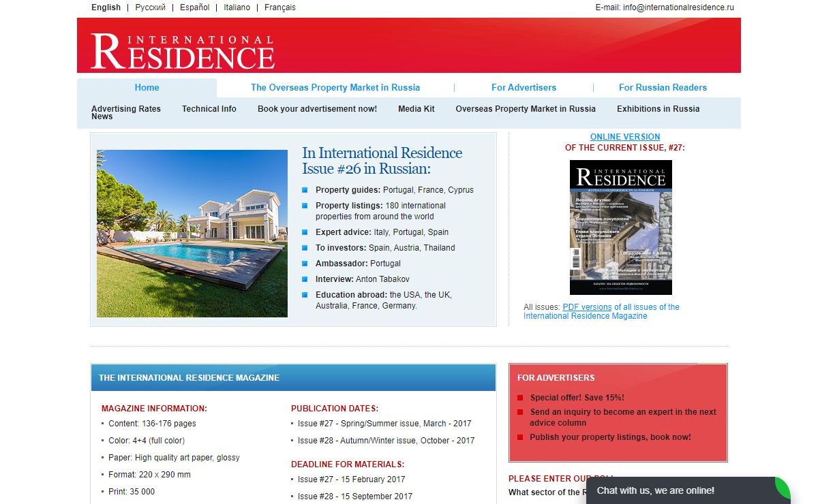
Task: Open Book your advertisement now! item
Action: click(x=317, y=108)
